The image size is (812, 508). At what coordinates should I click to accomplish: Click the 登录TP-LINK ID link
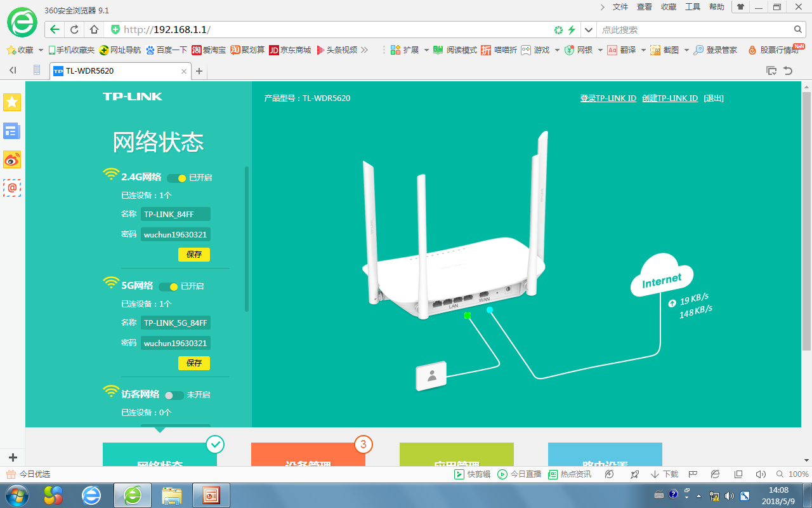[x=608, y=98]
